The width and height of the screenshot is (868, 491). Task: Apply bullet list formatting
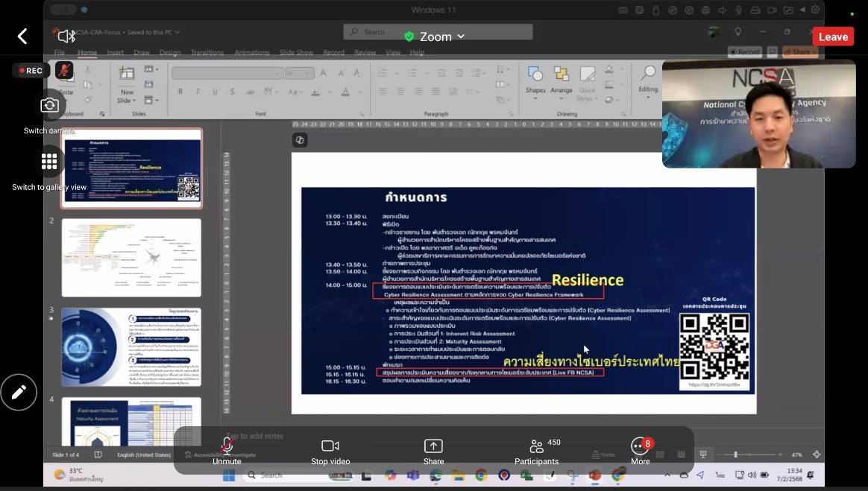tap(384, 73)
